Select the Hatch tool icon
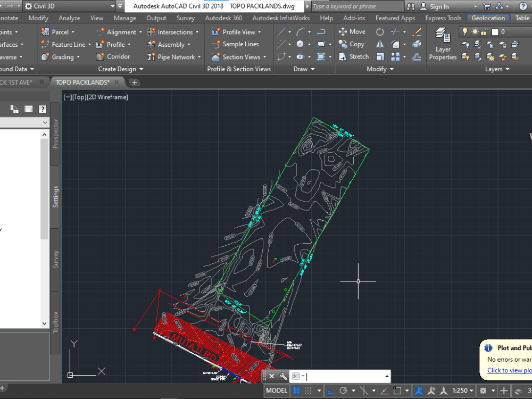This screenshot has width=532, height=399. [321, 57]
